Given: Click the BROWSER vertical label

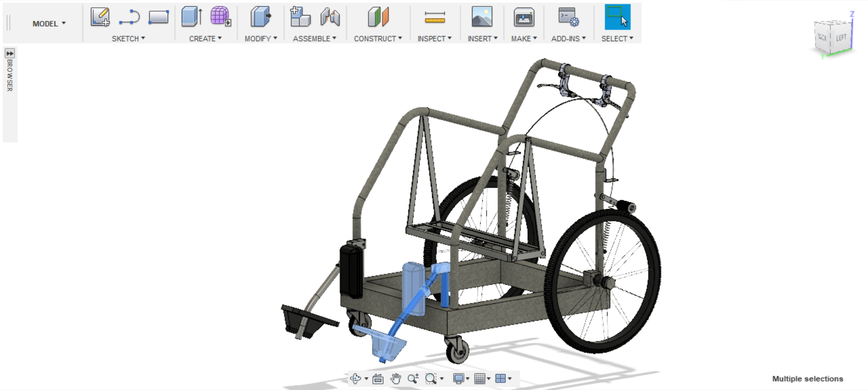Looking at the screenshot, I should [9, 75].
